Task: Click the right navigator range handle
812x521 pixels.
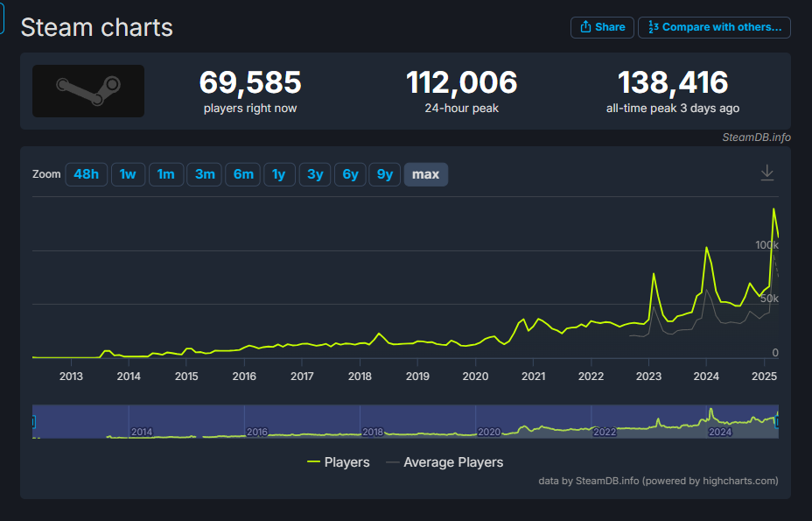Action: [x=777, y=421]
